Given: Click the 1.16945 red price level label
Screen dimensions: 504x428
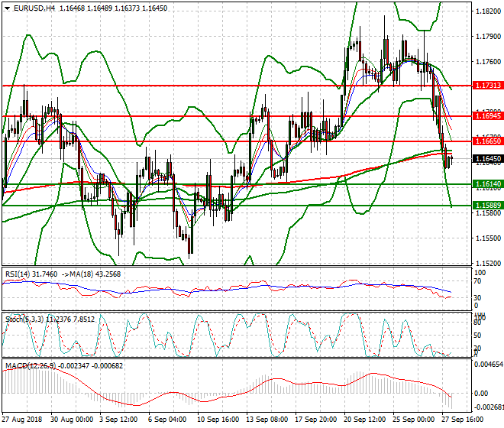Looking at the screenshot, I should pos(488,116).
